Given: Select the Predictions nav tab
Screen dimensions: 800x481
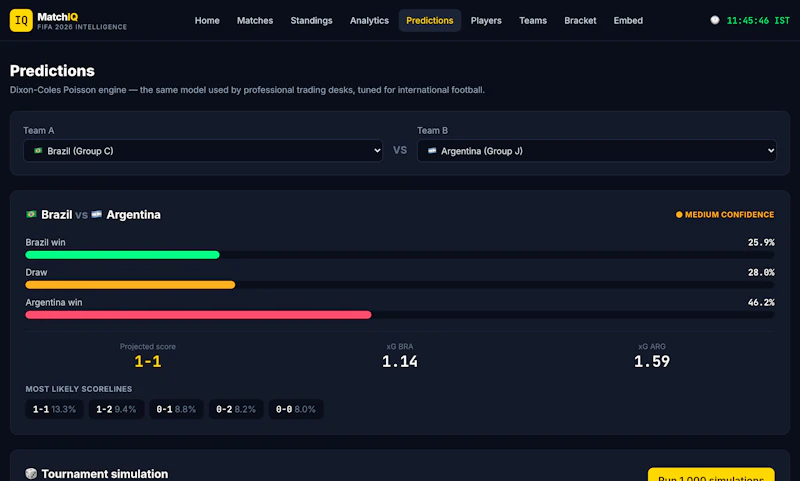Looking at the screenshot, I should tap(430, 20).
